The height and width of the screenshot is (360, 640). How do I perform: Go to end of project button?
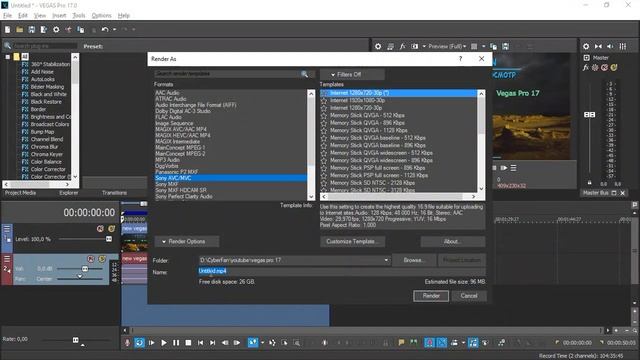tap(213, 342)
